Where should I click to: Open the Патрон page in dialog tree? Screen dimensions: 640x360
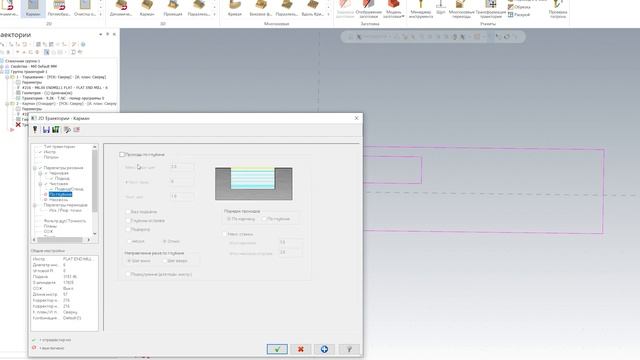[x=51, y=157]
